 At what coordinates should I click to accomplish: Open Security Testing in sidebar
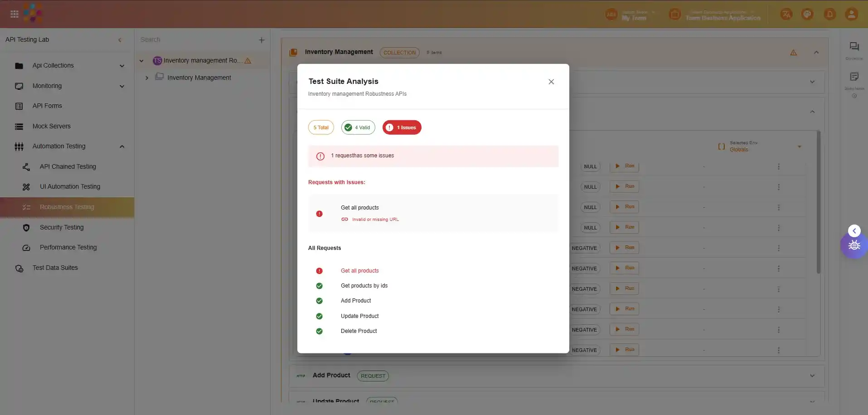click(62, 227)
